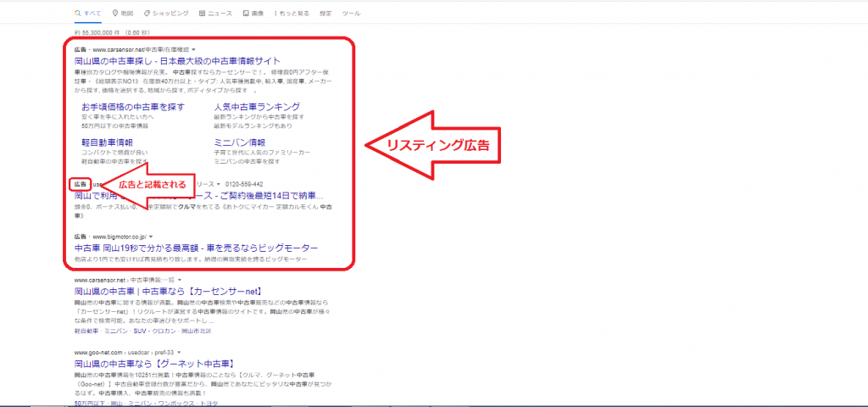
Task: Open the result 岡山県の中古車 | 中古車なら【カーセンサーnet】
Action: tap(168, 292)
